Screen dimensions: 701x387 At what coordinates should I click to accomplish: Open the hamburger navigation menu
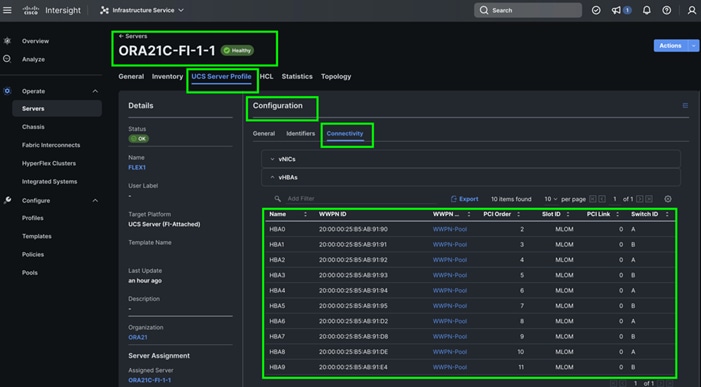(x=7, y=10)
